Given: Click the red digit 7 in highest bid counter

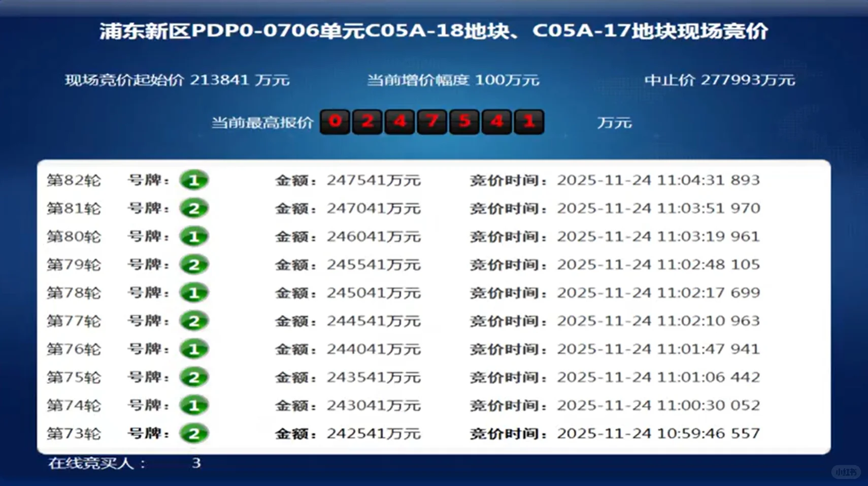Looking at the screenshot, I should pyautogui.click(x=432, y=122).
